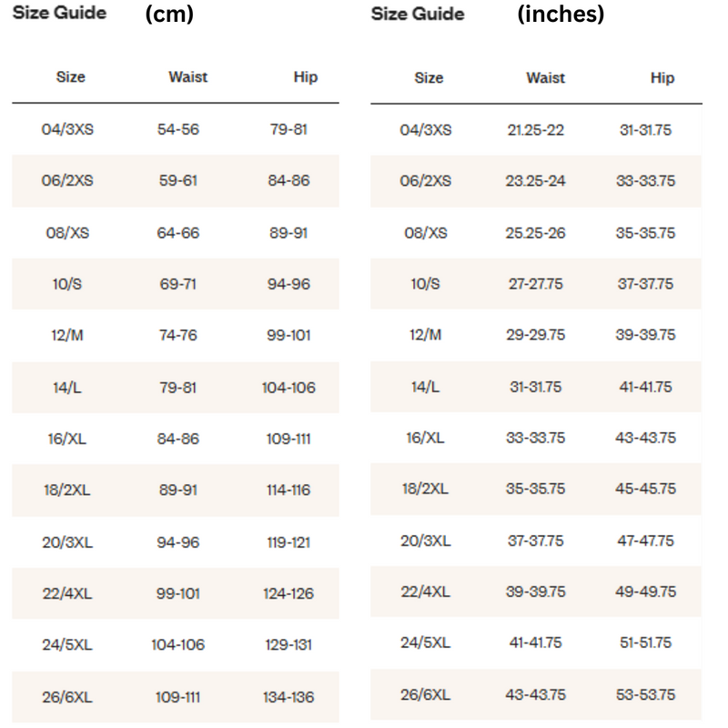Viewport: 728px width, 728px height.
Task: Click the cm table Waist column header
Action: [x=188, y=76]
